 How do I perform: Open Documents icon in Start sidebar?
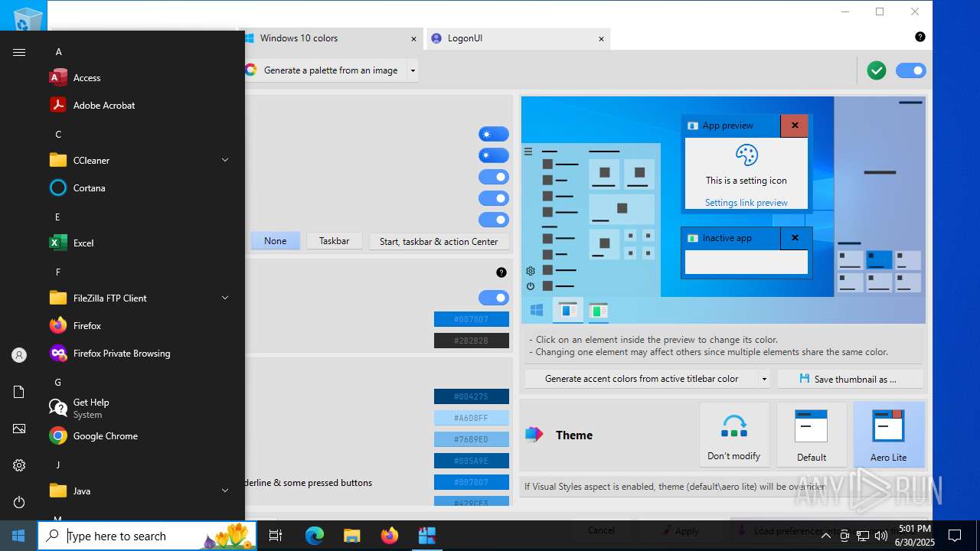(x=19, y=392)
